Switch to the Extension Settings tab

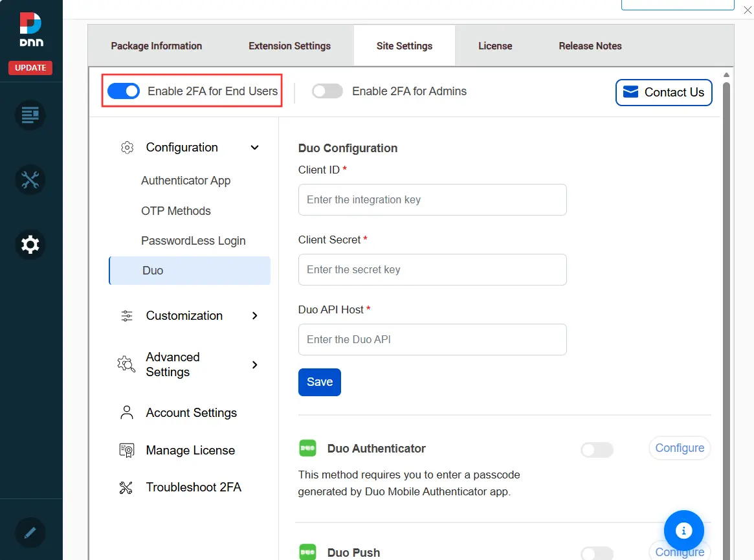pos(289,46)
